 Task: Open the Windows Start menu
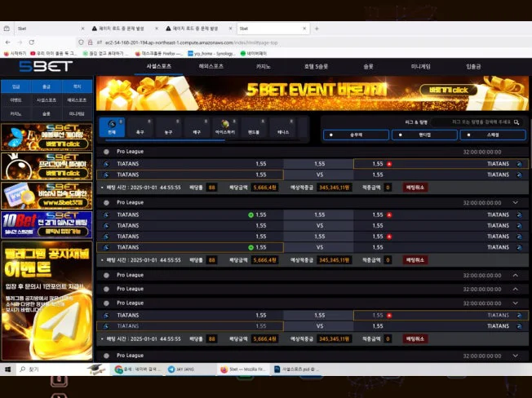pos(8,369)
